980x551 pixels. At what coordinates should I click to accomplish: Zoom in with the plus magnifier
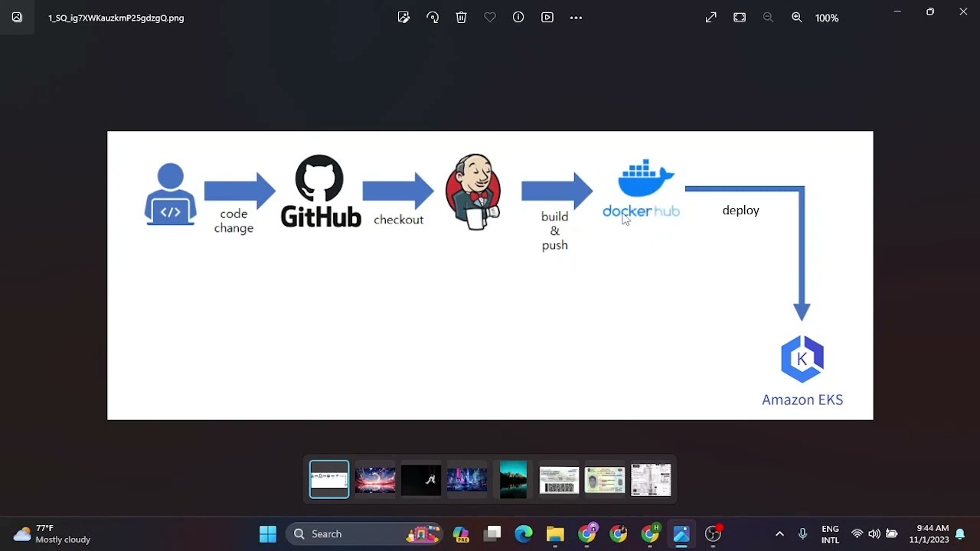coord(797,18)
